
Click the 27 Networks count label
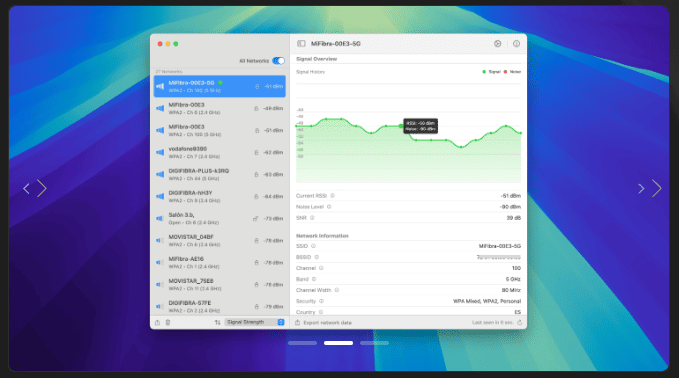coord(169,71)
